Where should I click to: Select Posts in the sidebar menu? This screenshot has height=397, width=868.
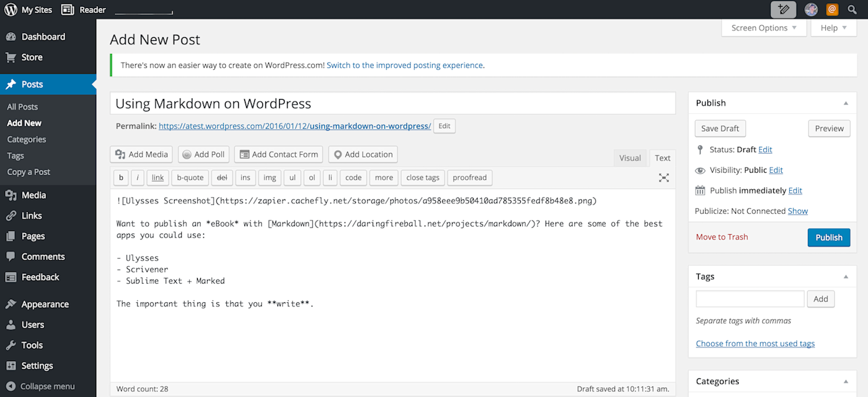(x=48, y=84)
